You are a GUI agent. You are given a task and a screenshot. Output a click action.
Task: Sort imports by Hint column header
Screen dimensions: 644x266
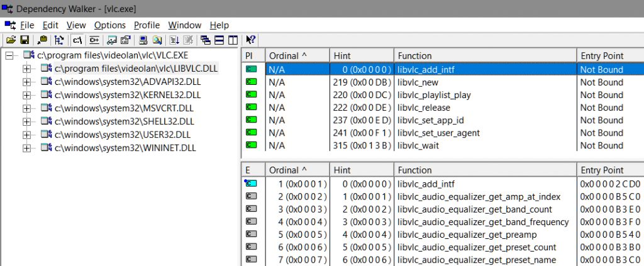point(362,56)
